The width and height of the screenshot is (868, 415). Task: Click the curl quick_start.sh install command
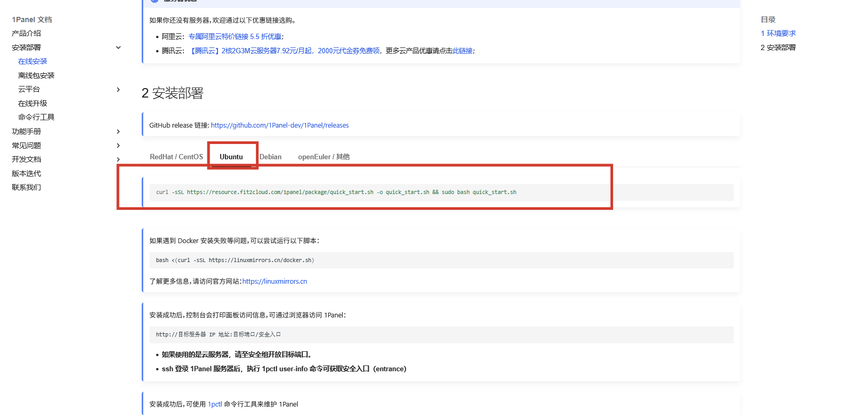coord(336,192)
